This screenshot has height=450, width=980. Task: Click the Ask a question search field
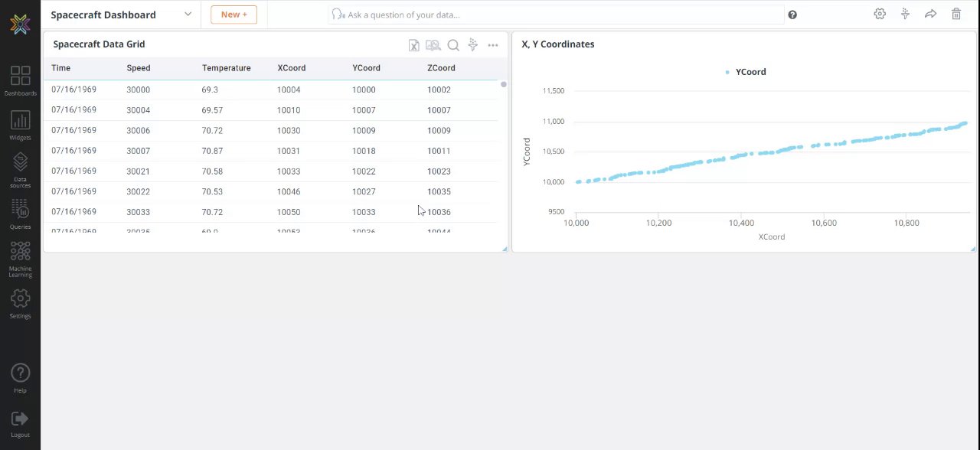tap(557, 15)
